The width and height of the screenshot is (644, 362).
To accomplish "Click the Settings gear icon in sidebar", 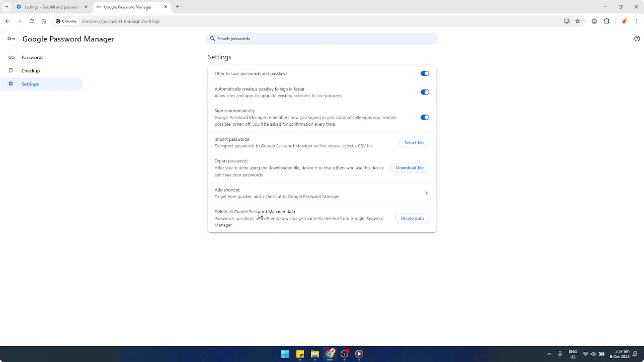I will (x=11, y=84).
